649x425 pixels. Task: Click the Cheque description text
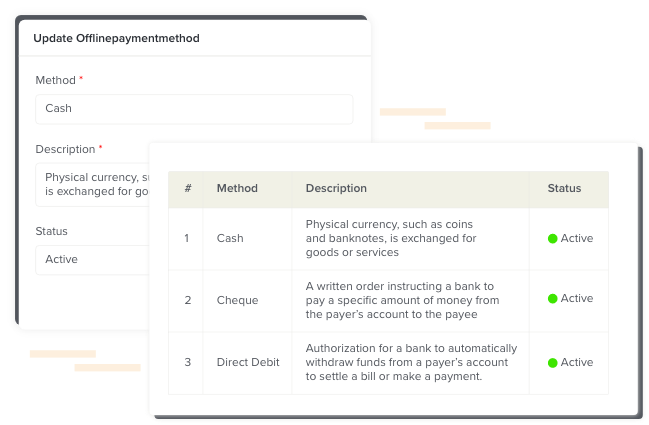402,300
